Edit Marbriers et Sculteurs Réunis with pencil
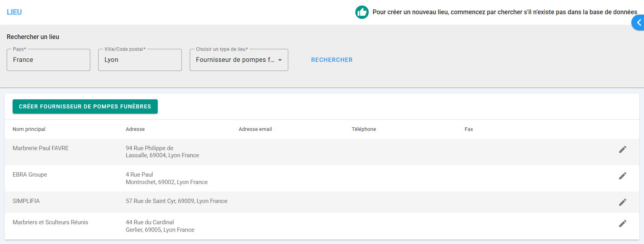 point(622,224)
